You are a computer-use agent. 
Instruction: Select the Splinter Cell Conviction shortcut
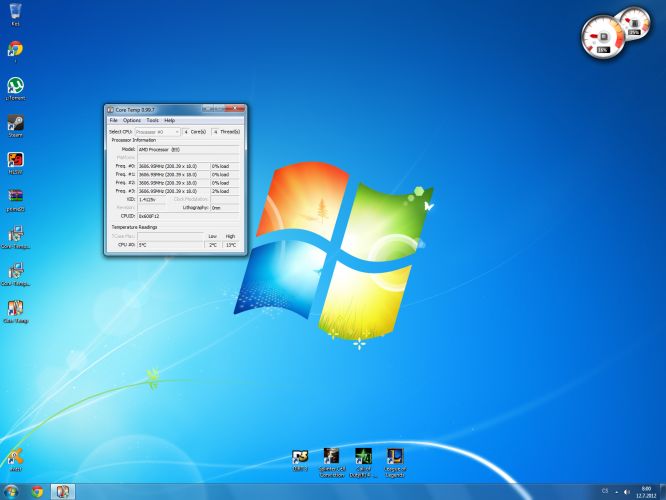point(332,463)
